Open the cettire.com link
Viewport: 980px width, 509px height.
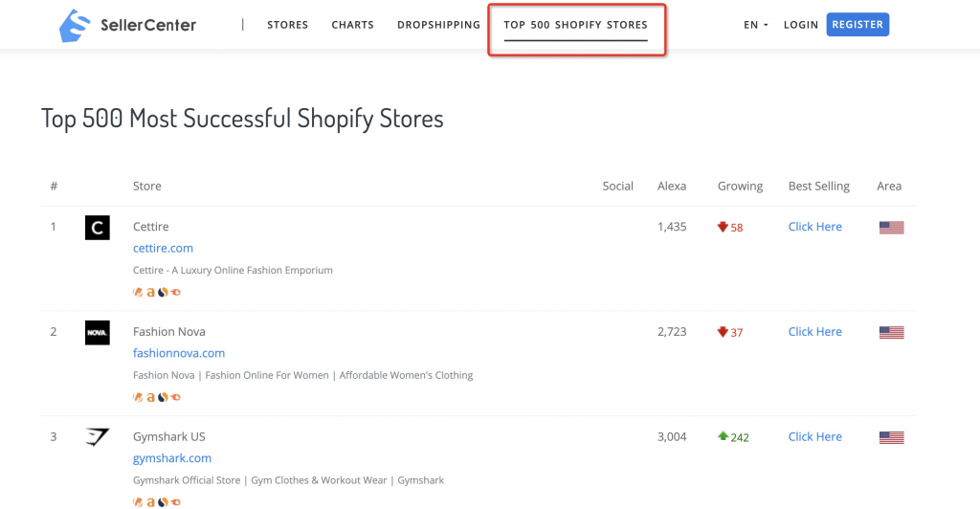click(x=163, y=248)
